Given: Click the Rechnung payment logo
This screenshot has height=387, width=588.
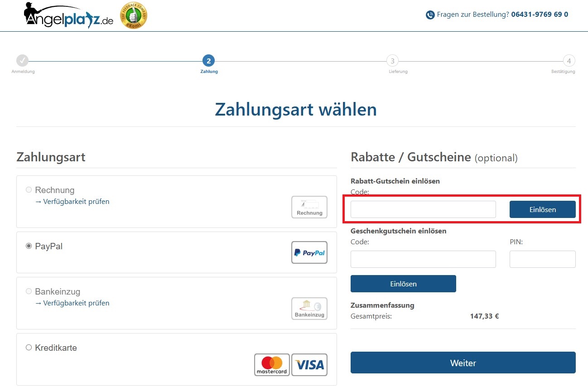Looking at the screenshot, I should (x=309, y=207).
